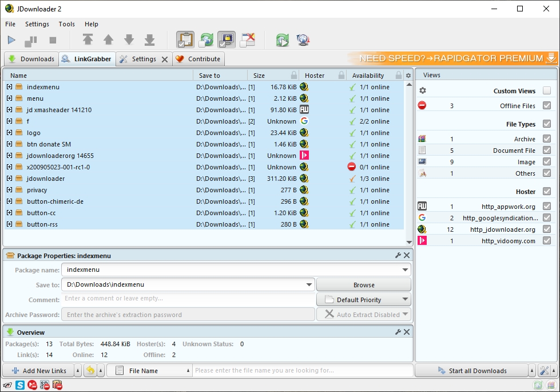This screenshot has width=560, height=392.
Task: Click the Browse button
Action: 364,285
